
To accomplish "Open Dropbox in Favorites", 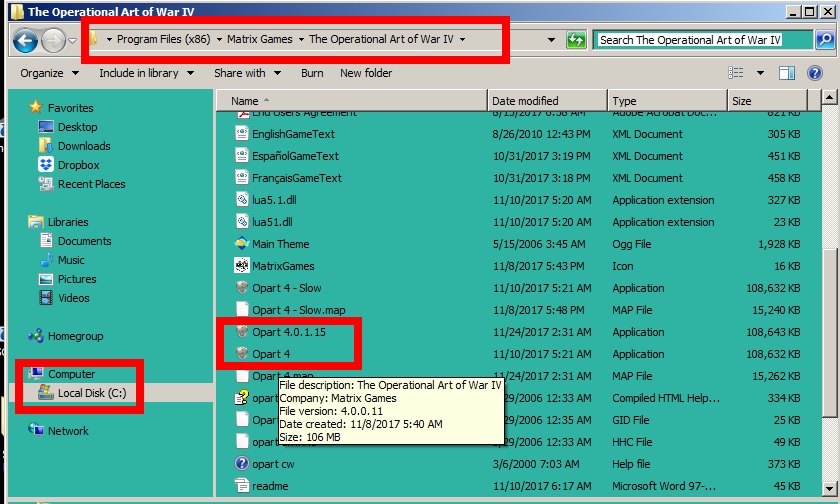I will (x=78, y=165).
